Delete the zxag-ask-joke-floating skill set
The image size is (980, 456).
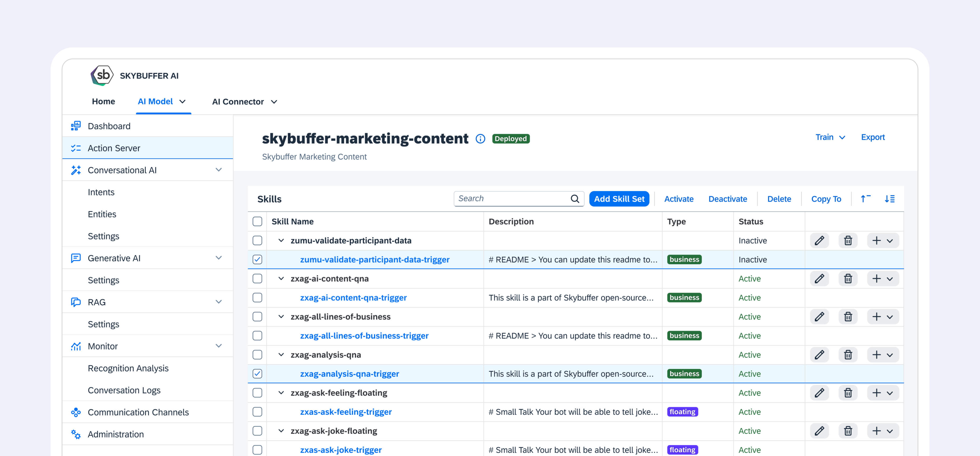tap(847, 430)
